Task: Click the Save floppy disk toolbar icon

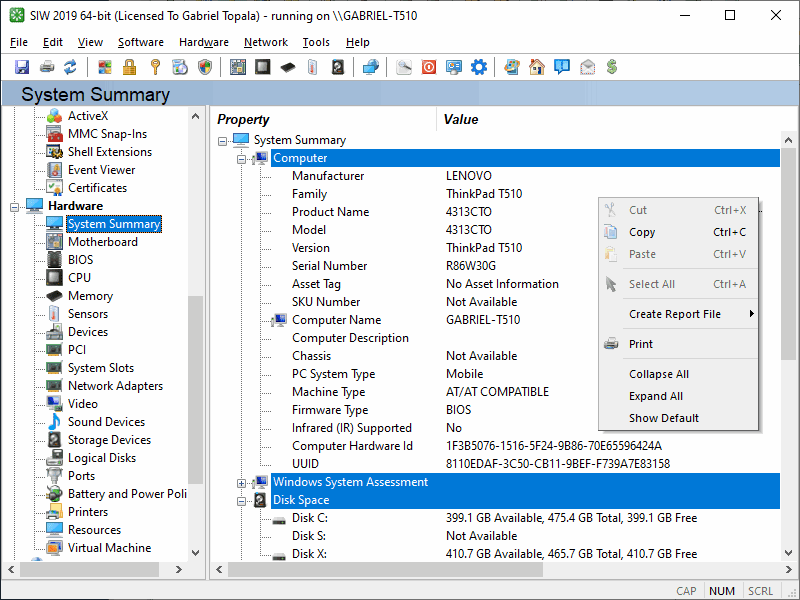Action: (22, 67)
